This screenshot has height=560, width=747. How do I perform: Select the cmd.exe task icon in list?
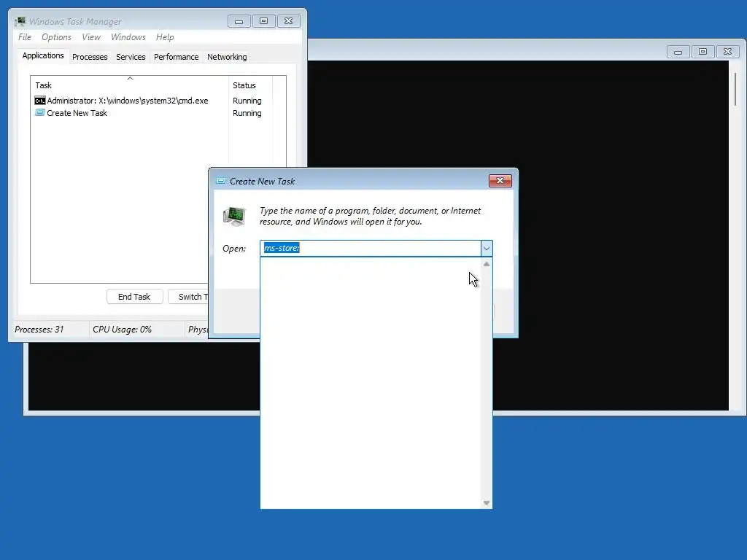coord(40,101)
